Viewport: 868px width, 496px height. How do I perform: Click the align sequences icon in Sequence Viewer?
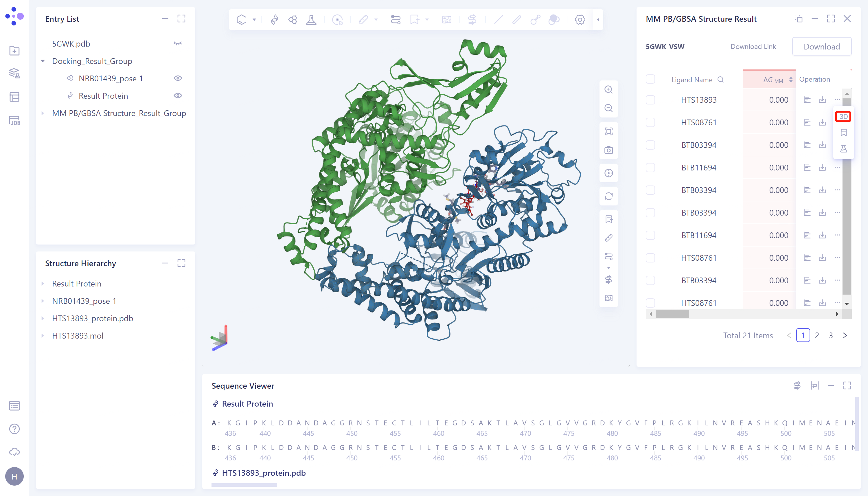click(814, 386)
